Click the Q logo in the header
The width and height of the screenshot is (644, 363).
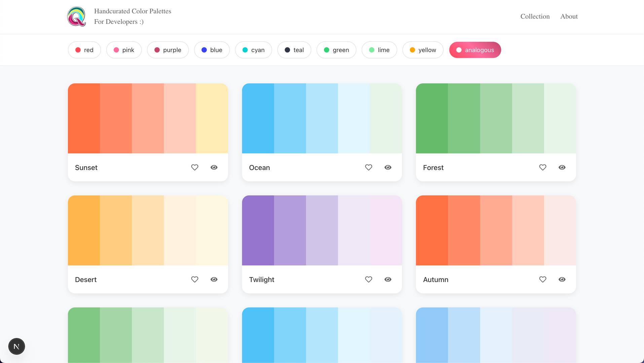click(77, 16)
